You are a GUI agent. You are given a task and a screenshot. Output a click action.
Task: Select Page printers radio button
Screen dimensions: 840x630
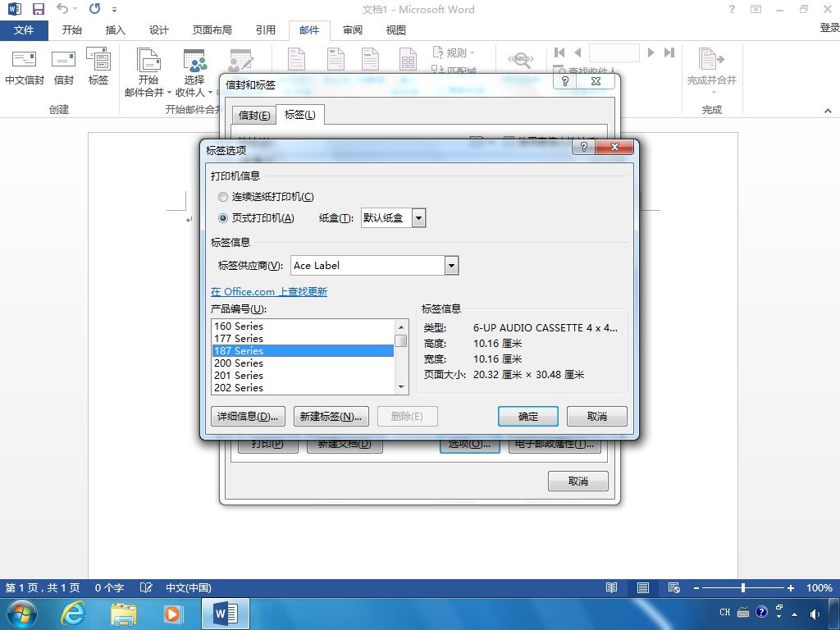click(x=223, y=218)
